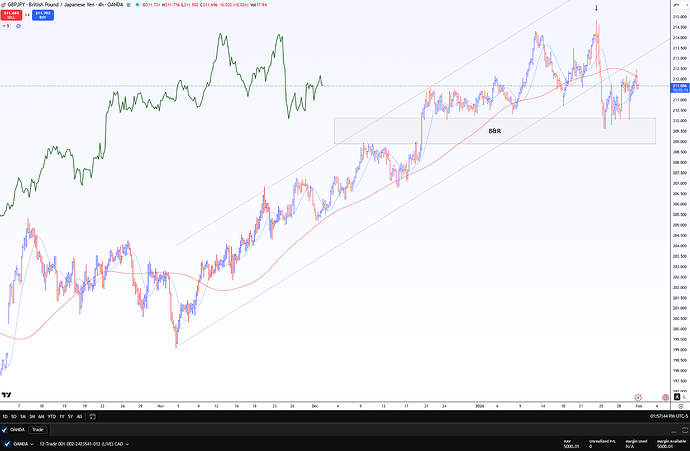
Task: Select the 6M date range
Action: click(x=41, y=416)
